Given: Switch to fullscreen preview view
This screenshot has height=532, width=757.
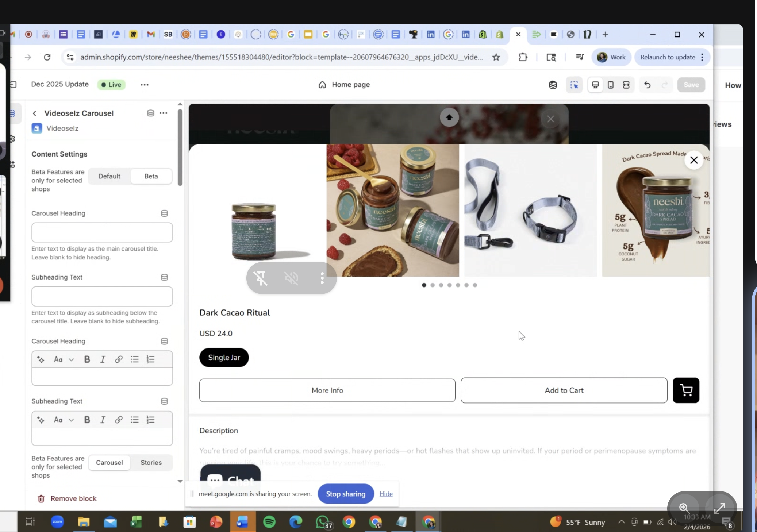Looking at the screenshot, I should coord(626,85).
